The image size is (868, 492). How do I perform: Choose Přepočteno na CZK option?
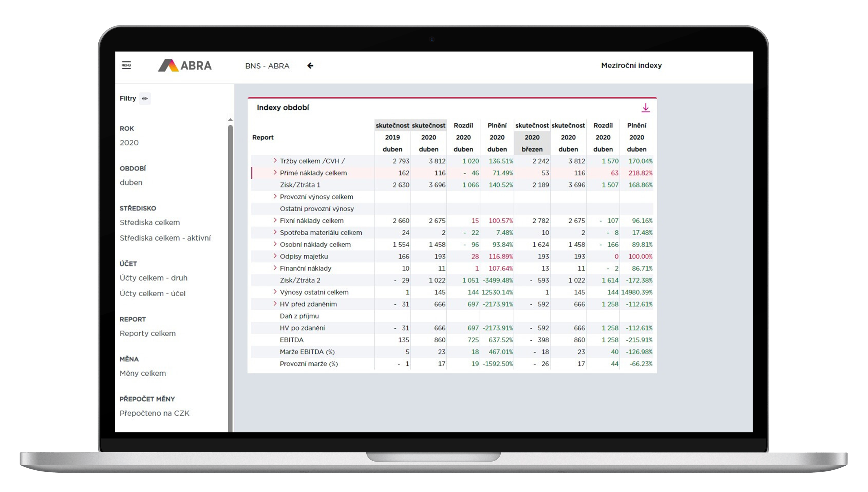(155, 413)
